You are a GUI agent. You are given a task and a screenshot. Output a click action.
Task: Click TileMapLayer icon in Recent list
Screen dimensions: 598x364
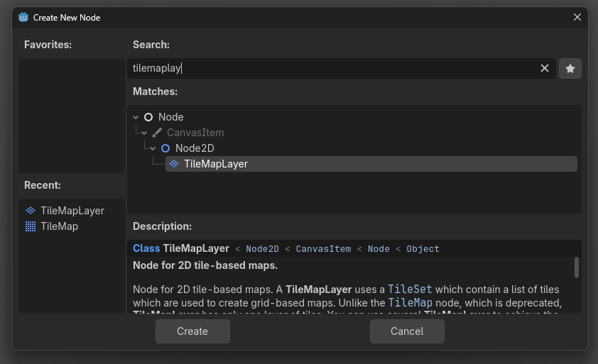(31, 211)
